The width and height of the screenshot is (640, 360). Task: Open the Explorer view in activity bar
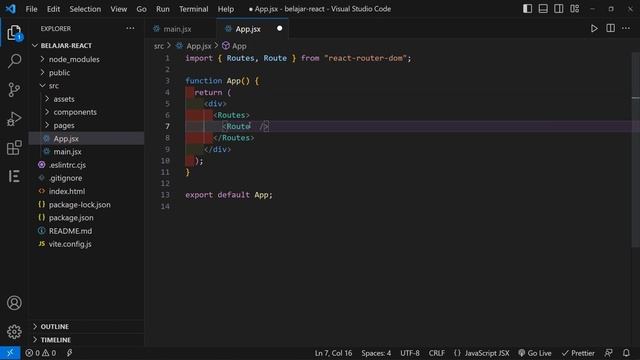tap(14, 33)
